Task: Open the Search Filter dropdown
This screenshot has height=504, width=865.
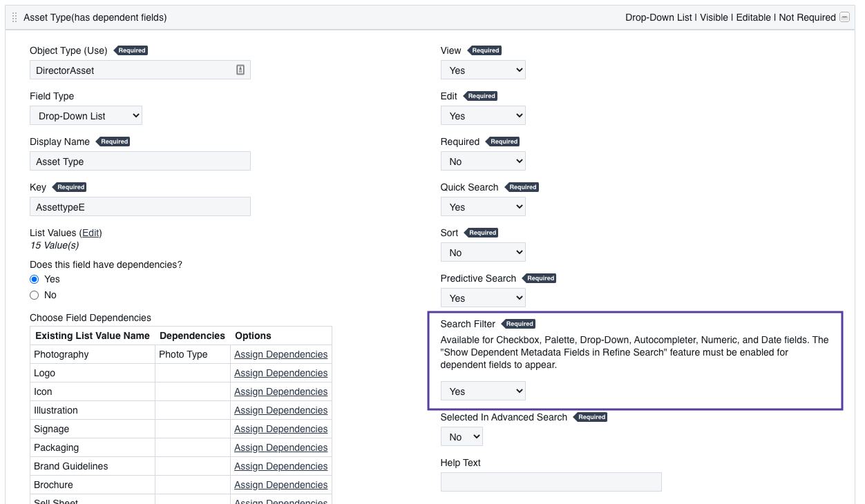Action: coord(483,390)
